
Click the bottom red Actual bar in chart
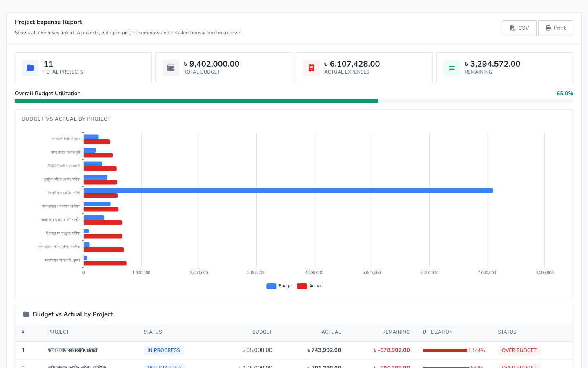click(x=105, y=263)
